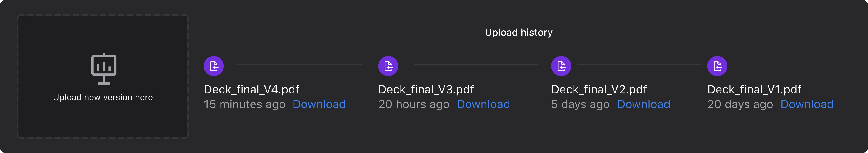The height and width of the screenshot is (153, 868).
Task: Click the "15 minutes ago" timestamp
Action: click(x=244, y=104)
